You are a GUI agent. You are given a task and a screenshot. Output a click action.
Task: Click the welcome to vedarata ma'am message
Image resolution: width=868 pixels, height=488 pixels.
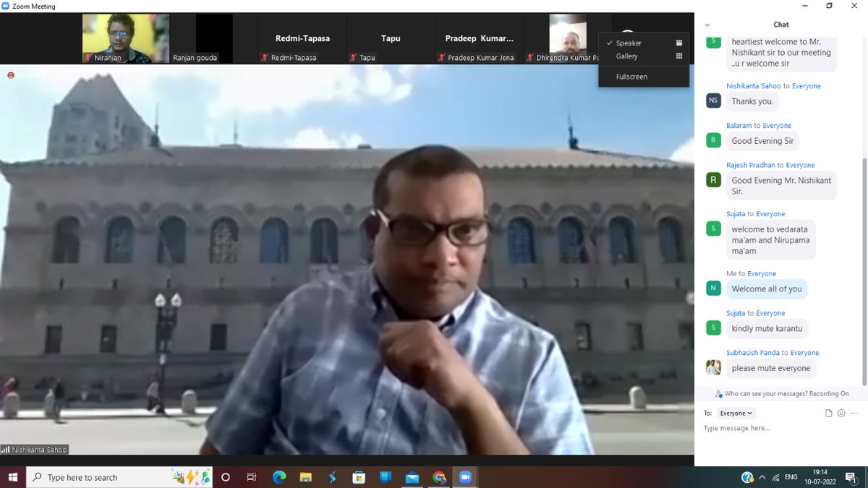(770, 240)
